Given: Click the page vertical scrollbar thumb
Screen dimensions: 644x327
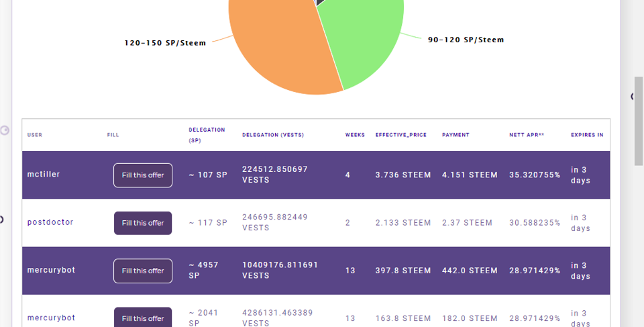Looking at the screenshot, I should 638,121.
